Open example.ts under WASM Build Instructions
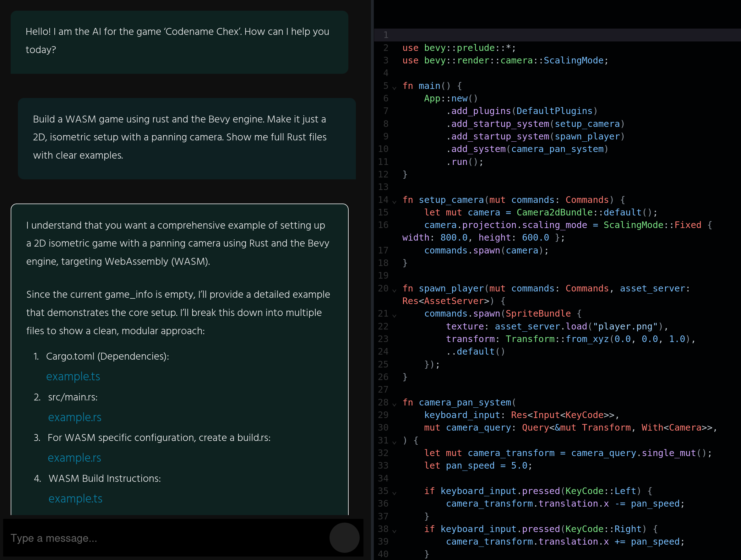Viewport: 741px width, 560px height. click(75, 499)
